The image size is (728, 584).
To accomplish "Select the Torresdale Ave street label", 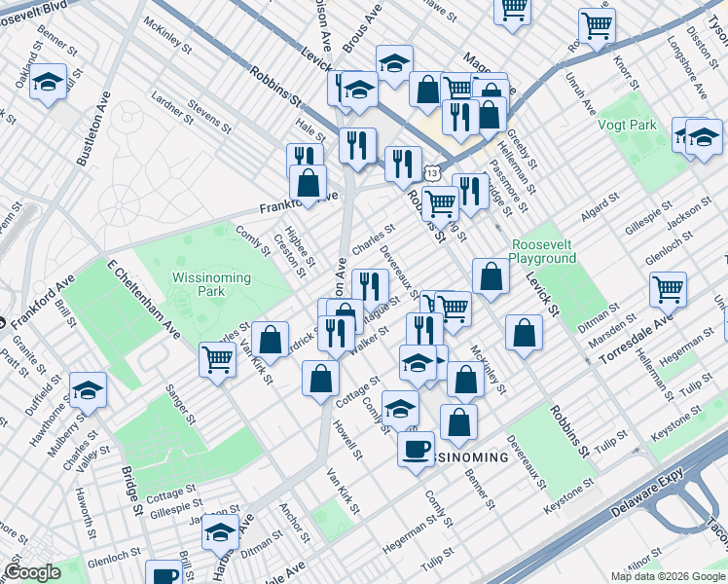I will pos(637,339).
